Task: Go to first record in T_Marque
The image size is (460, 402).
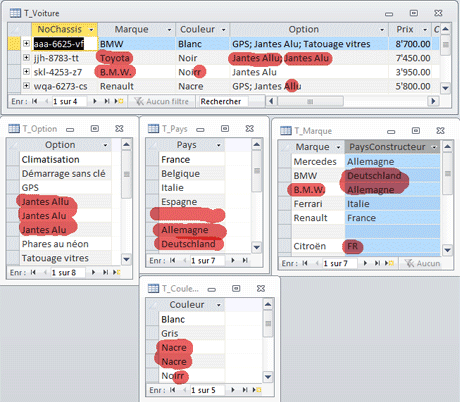Action: point(305,263)
